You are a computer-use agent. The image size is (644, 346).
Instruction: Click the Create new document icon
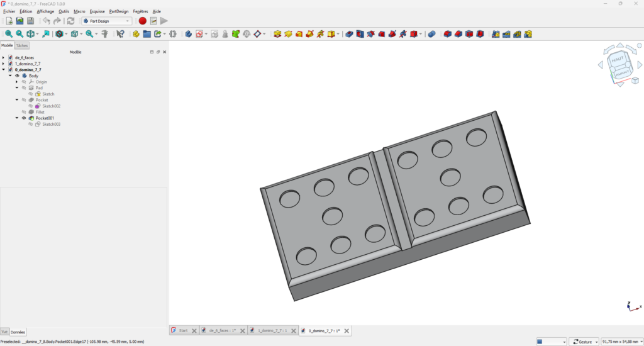click(x=9, y=21)
